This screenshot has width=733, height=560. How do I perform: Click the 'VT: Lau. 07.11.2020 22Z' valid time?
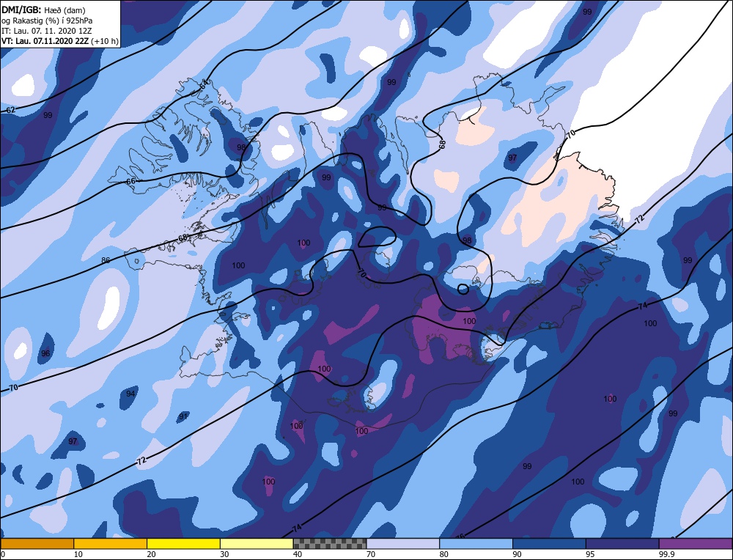(x=45, y=40)
